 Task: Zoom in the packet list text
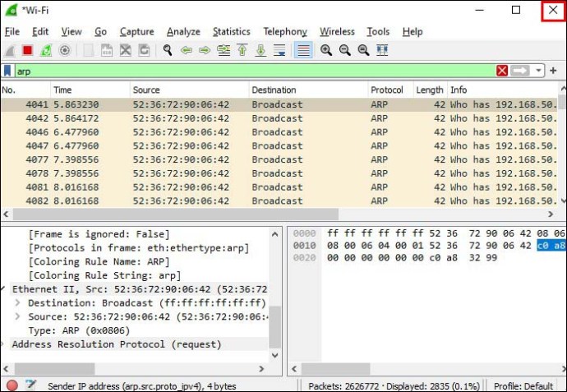click(326, 50)
